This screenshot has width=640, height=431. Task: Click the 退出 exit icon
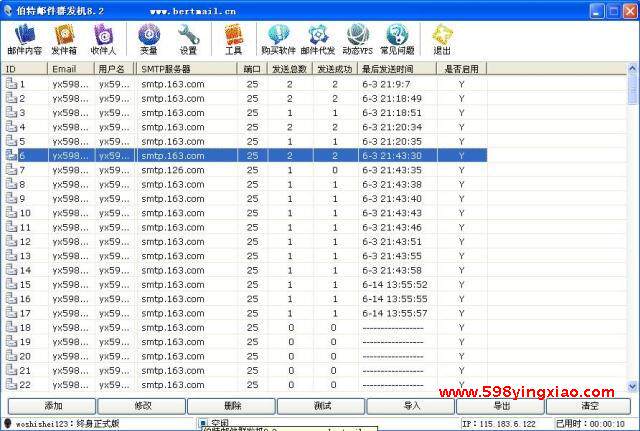tap(442, 39)
